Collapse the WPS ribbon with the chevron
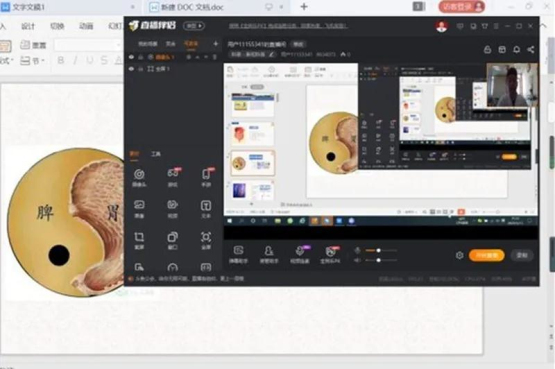555x369 pixels. pos(543,25)
